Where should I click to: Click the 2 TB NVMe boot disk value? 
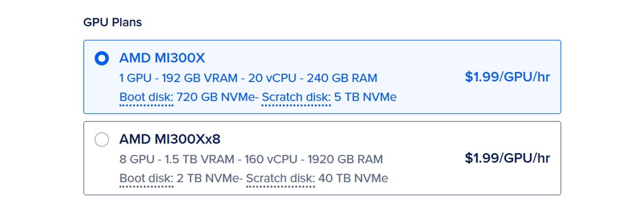coord(207,178)
